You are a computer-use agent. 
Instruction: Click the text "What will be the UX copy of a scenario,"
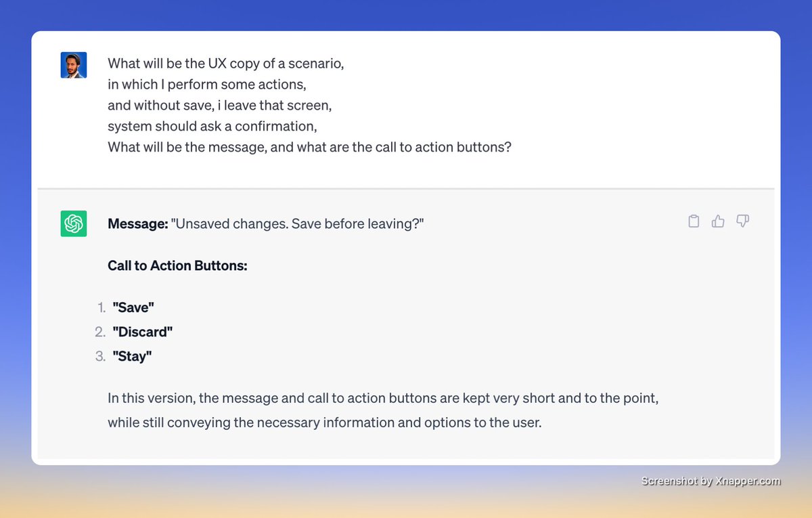point(226,64)
